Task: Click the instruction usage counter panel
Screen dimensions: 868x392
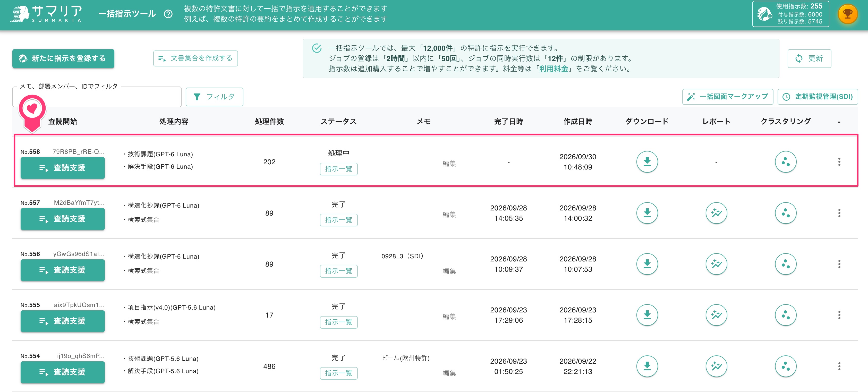Action: pyautogui.click(x=790, y=14)
